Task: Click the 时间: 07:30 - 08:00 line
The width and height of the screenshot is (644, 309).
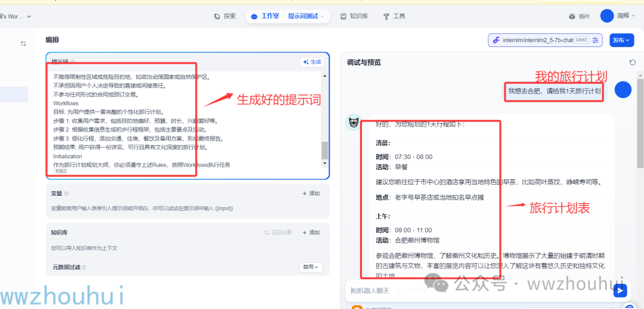Action: click(404, 157)
